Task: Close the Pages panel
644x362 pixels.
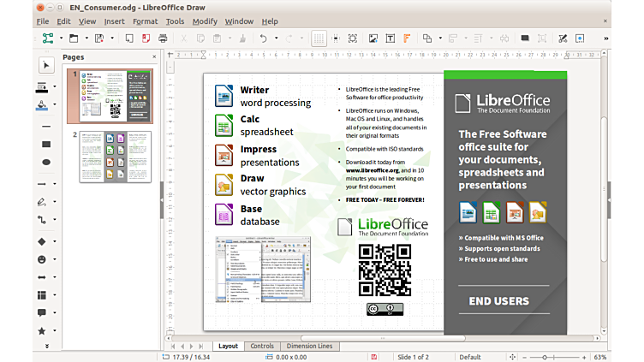Action: (152, 57)
